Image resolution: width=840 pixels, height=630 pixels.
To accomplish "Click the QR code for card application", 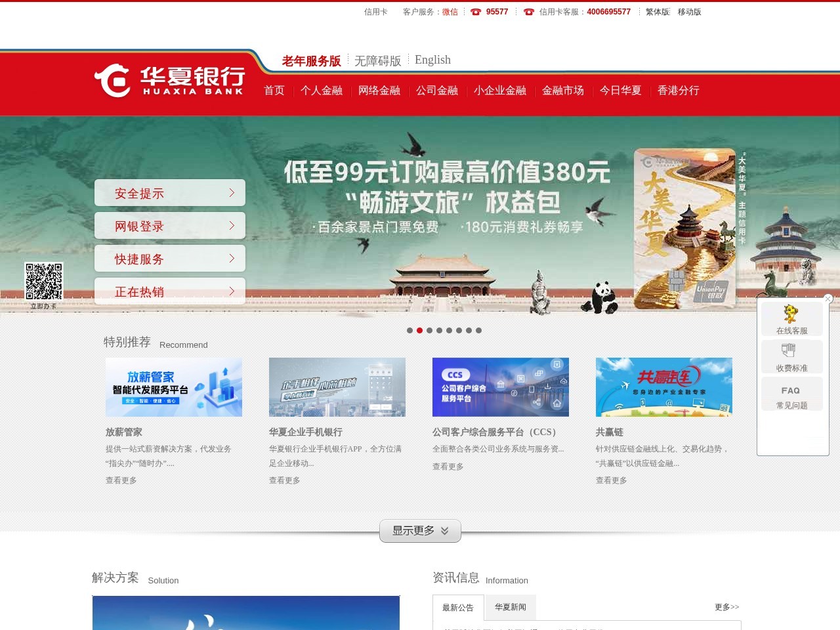I will click(x=44, y=282).
